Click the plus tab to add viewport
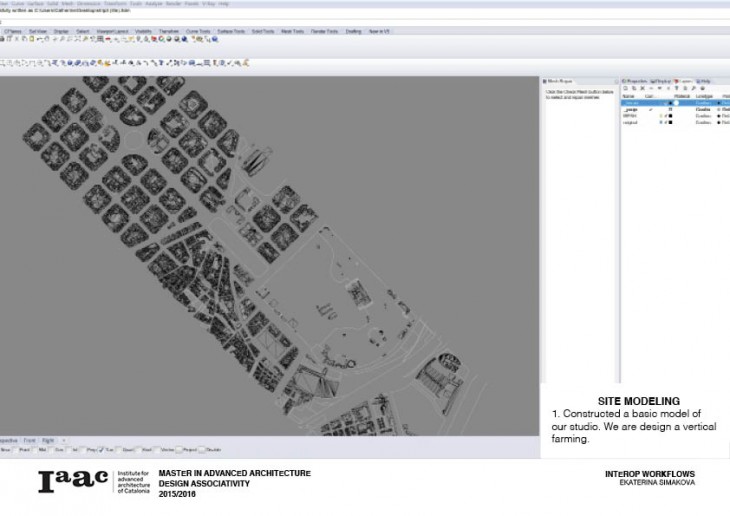 pyautogui.click(x=65, y=440)
